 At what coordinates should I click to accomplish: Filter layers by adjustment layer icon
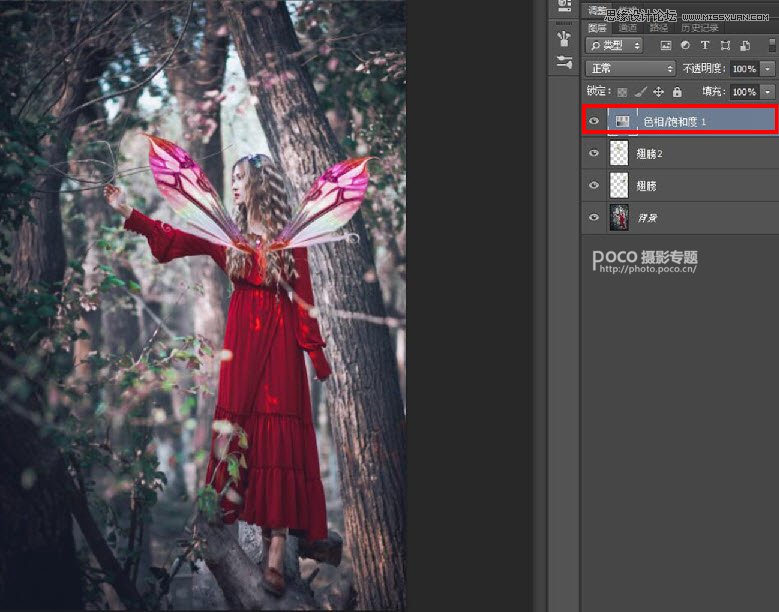click(x=685, y=46)
